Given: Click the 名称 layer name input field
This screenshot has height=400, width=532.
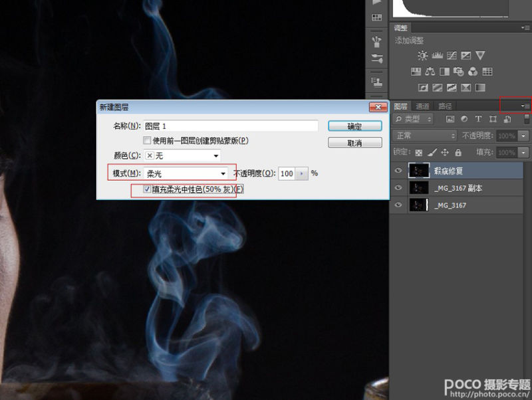Looking at the screenshot, I should (x=231, y=126).
